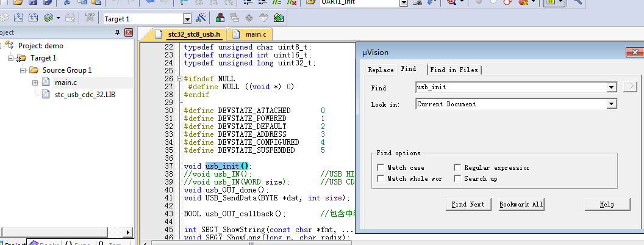The width and height of the screenshot is (644, 245).
Task: Click the highlighted usb_init text on line 37
Action: (x=222, y=166)
